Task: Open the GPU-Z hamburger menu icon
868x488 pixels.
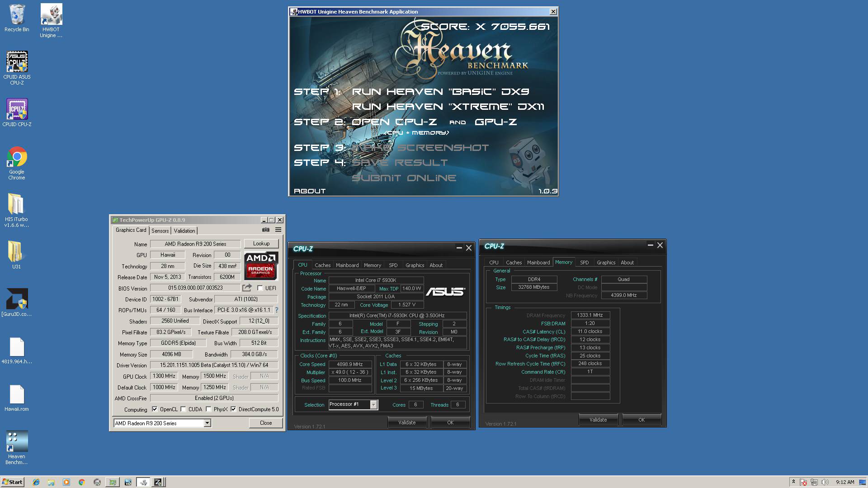Action: (278, 230)
